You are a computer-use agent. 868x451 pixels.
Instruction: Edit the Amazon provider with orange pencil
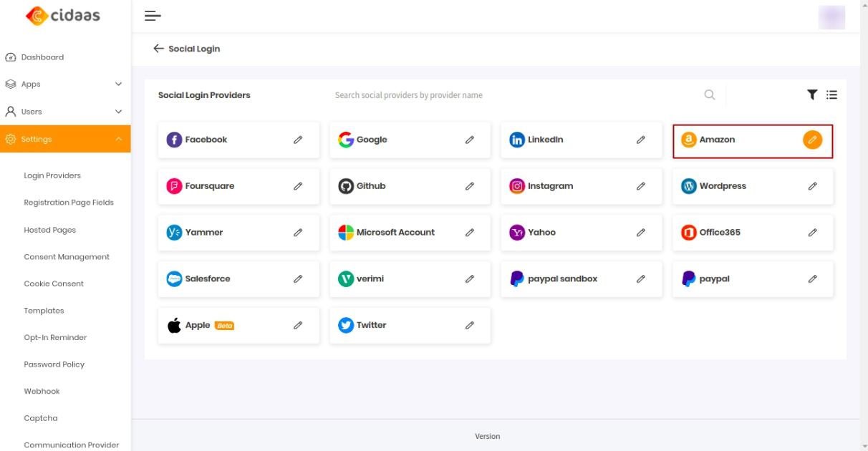coord(812,140)
